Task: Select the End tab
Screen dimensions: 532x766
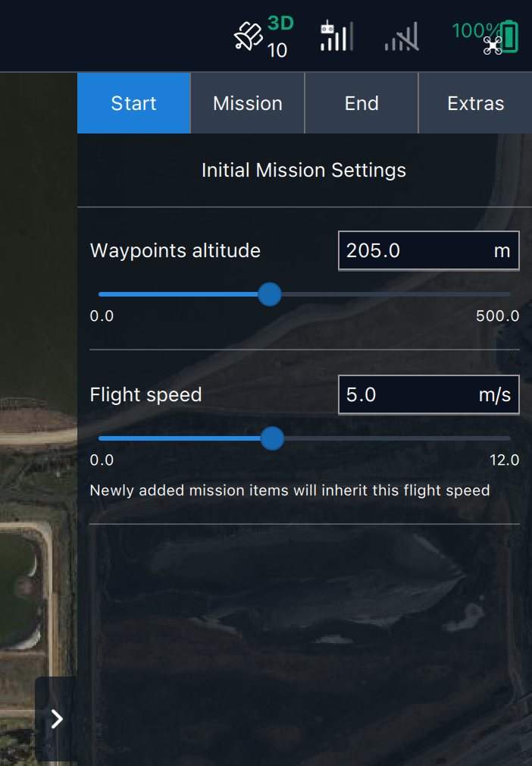Action: point(361,103)
